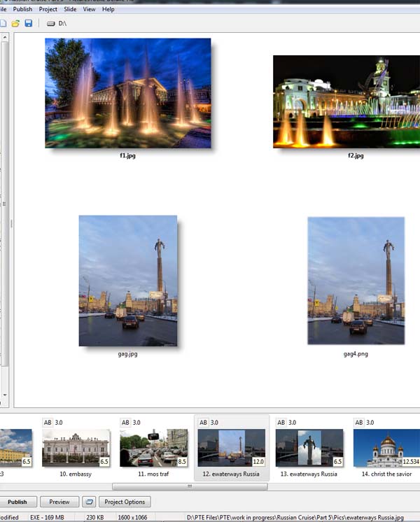Click the gag4.png file name label
The width and height of the screenshot is (420, 522).
click(x=356, y=354)
